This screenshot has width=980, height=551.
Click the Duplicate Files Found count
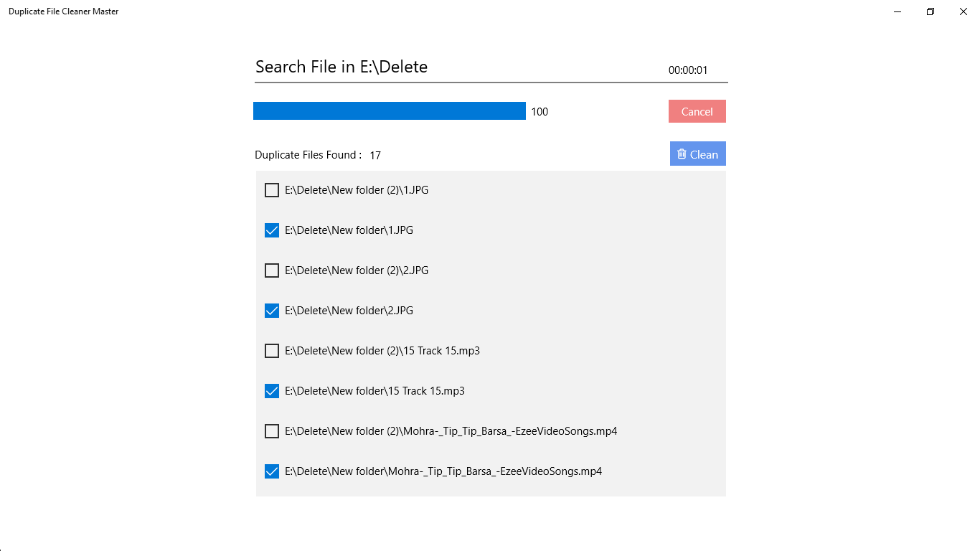[375, 155]
